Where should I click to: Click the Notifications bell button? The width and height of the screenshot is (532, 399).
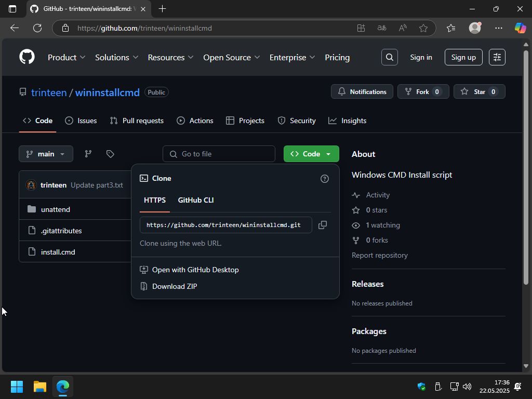tap(362, 92)
